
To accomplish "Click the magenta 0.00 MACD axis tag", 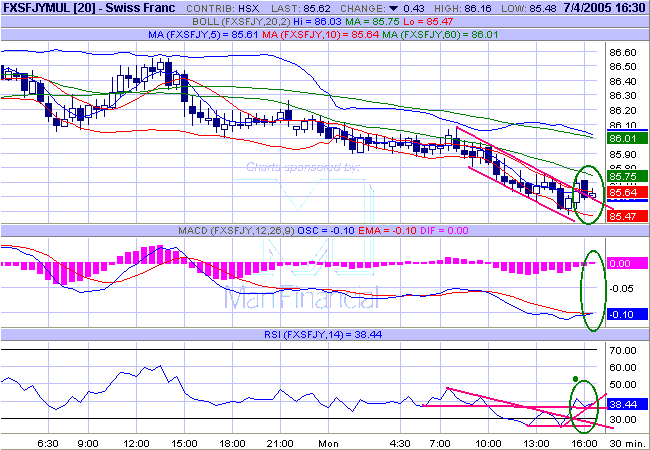I will (627, 263).
